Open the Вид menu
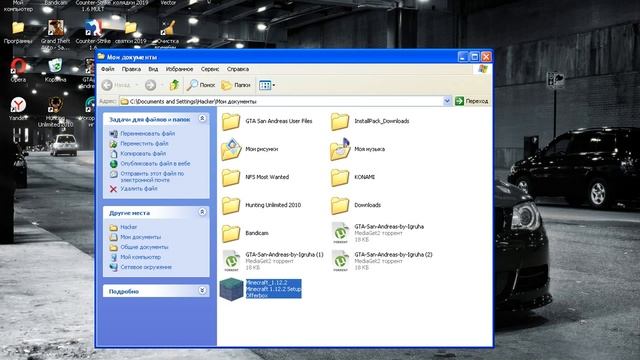Viewport: 640px width, 360px height. pos(153,69)
